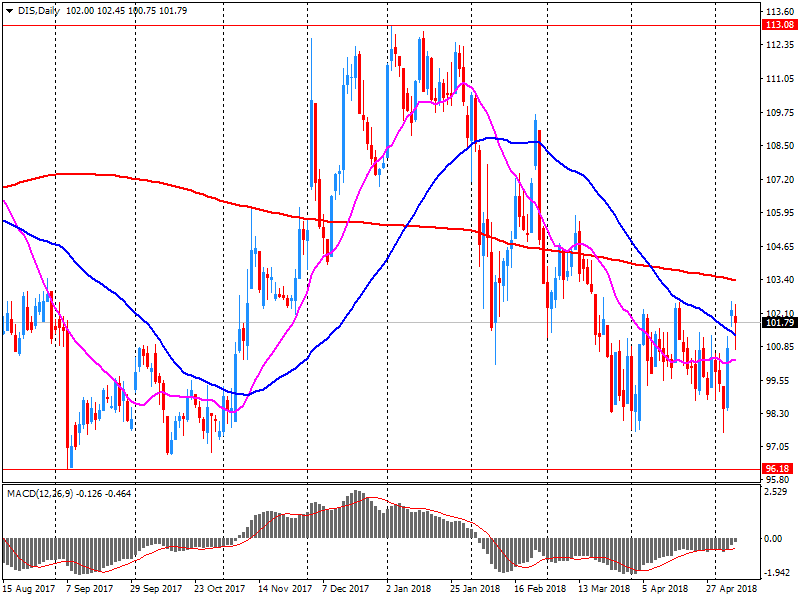Click the 103.40 price scale label

tap(780, 280)
